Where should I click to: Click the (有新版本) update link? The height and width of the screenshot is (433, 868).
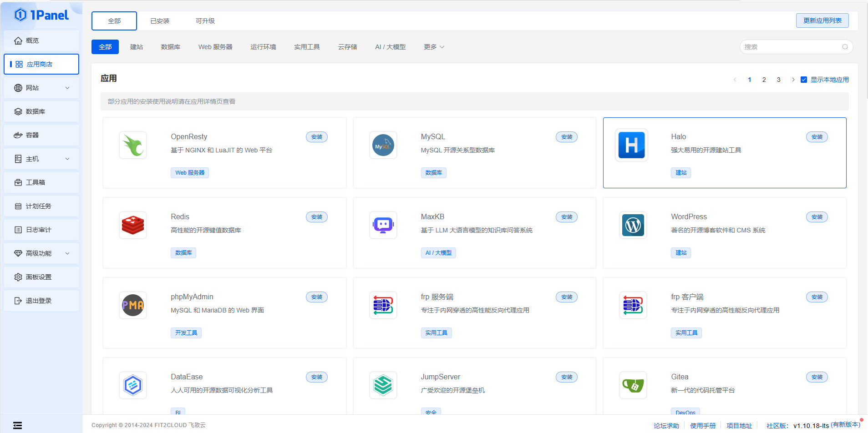pos(845,424)
